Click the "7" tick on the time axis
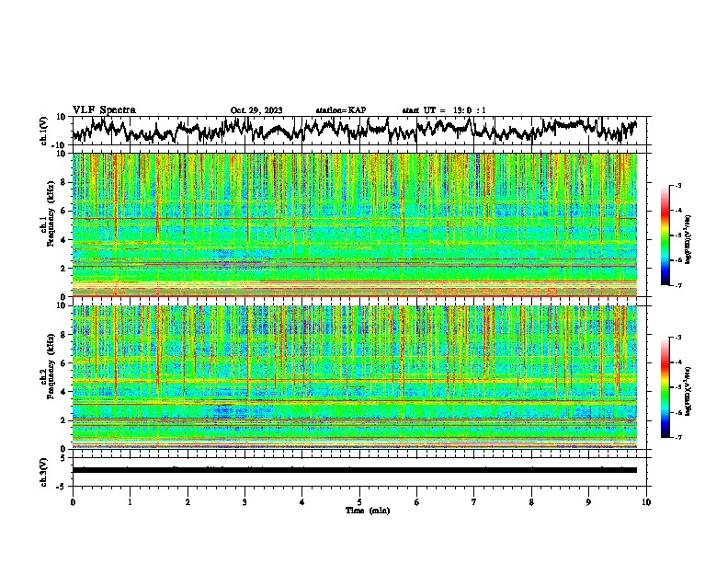The height and width of the screenshot is (563, 728). (x=473, y=502)
